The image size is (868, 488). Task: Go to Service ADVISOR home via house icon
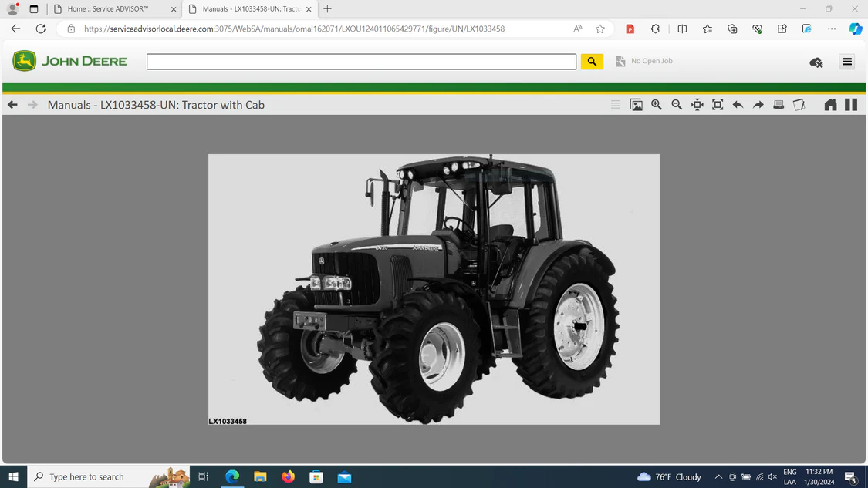(x=830, y=105)
